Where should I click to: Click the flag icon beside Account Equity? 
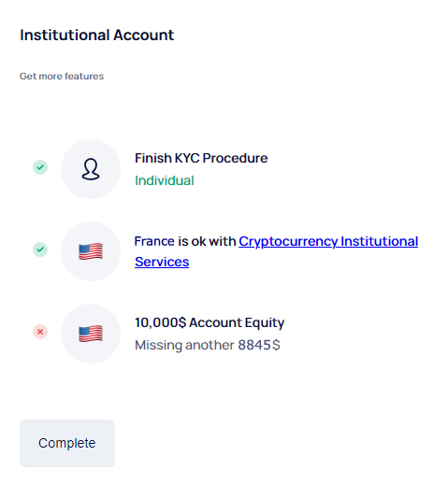91,334
